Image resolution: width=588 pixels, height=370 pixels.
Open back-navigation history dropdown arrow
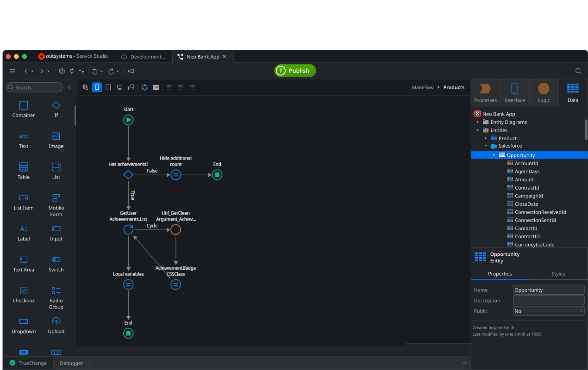pyautogui.click(x=32, y=72)
